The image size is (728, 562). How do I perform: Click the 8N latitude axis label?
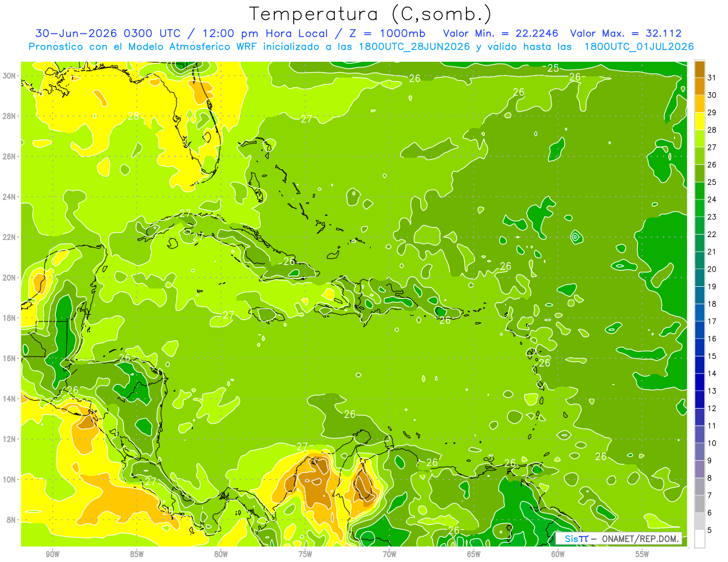(12, 520)
